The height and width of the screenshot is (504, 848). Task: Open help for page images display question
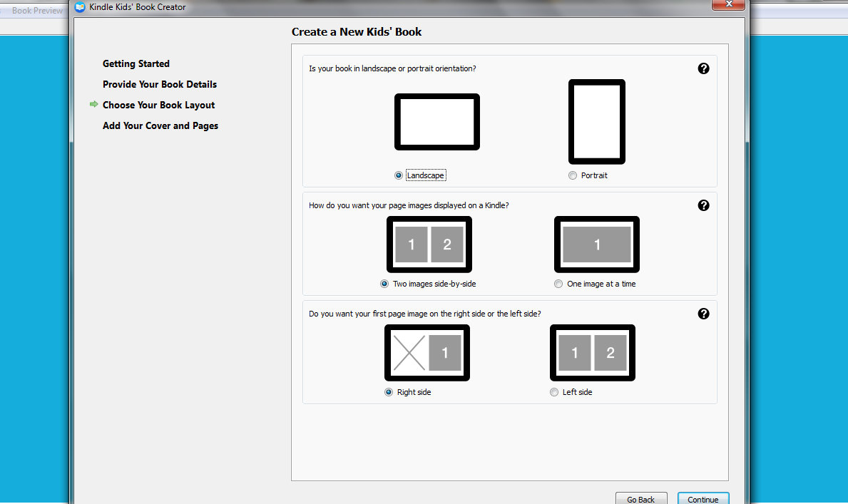[704, 205]
